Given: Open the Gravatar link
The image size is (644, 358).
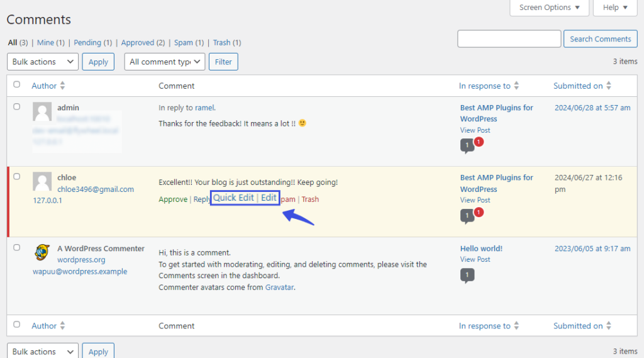Looking at the screenshot, I should [279, 288].
